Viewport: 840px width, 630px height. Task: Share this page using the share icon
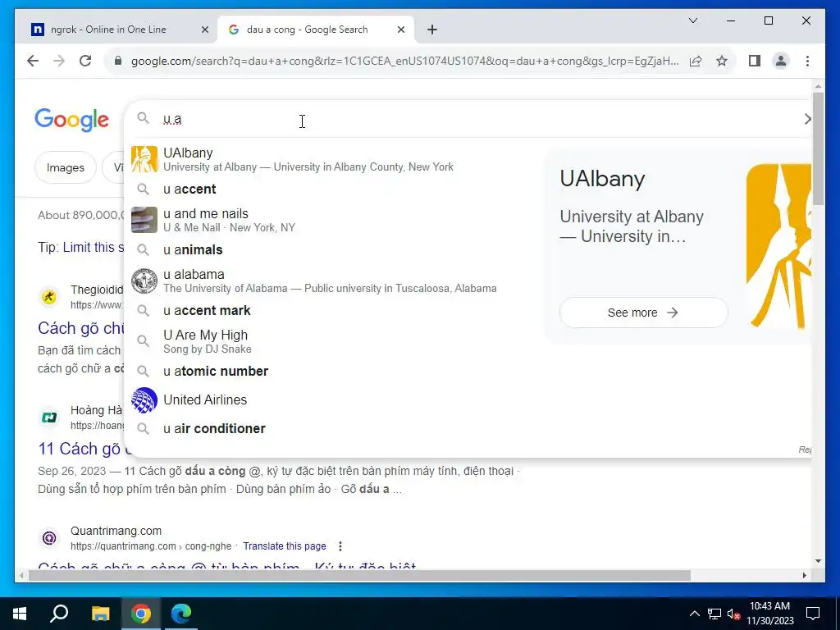pyautogui.click(x=696, y=61)
